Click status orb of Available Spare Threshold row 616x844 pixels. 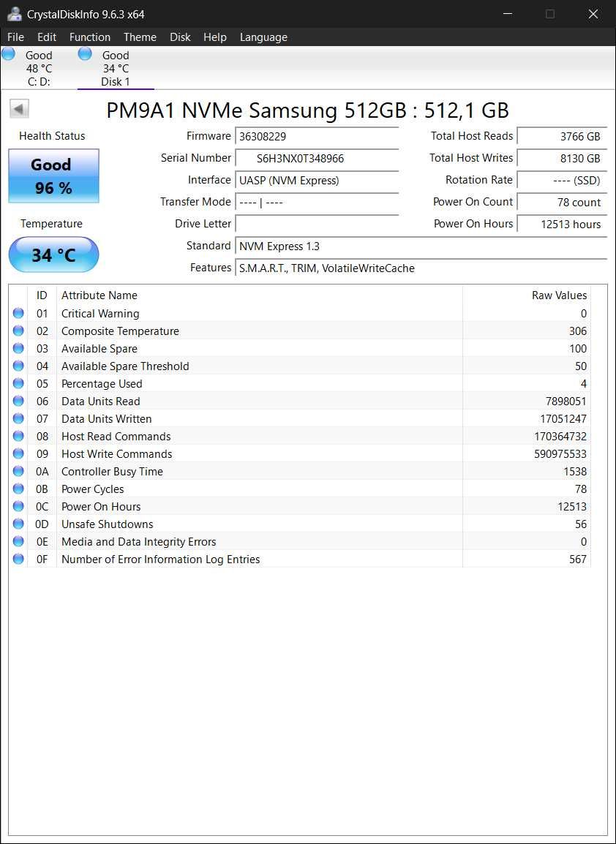pyautogui.click(x=18, y=366)
